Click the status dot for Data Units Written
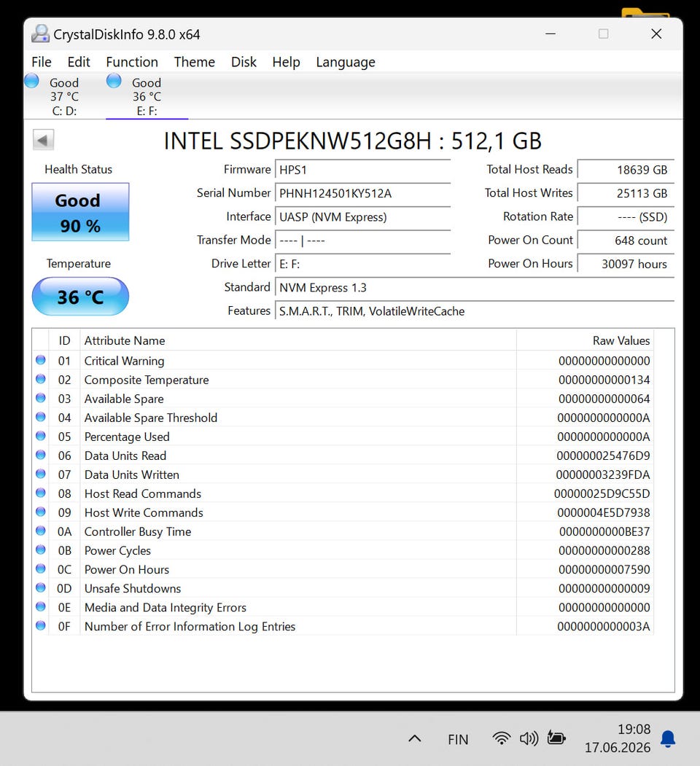The width and height of the screenshot is (700, 766). coord(41,474)
